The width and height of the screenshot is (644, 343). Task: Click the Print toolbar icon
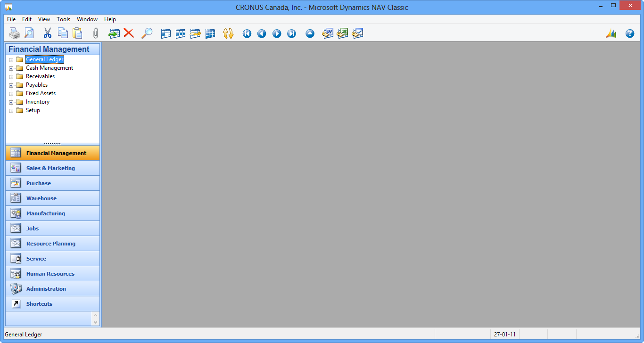(15, 33)
